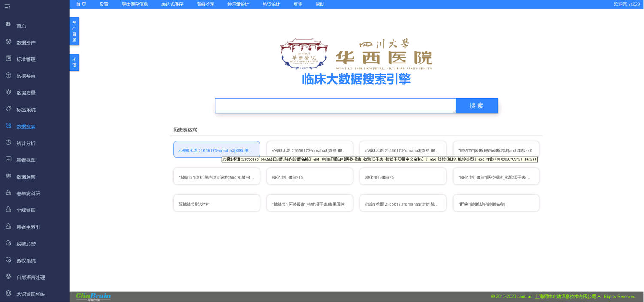Open the 设置 top menu
644x302 pixels.
click(x=104, y=4)
